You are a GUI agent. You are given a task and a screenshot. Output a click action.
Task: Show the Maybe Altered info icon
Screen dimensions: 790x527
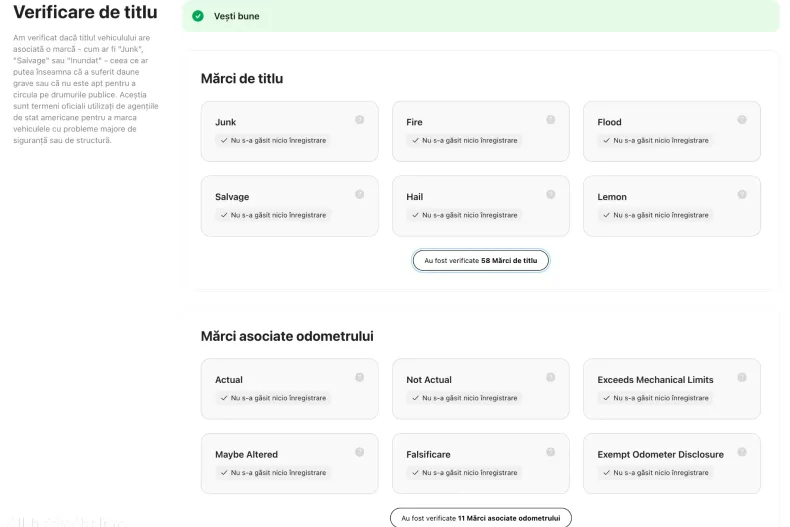tap(359, 452)
